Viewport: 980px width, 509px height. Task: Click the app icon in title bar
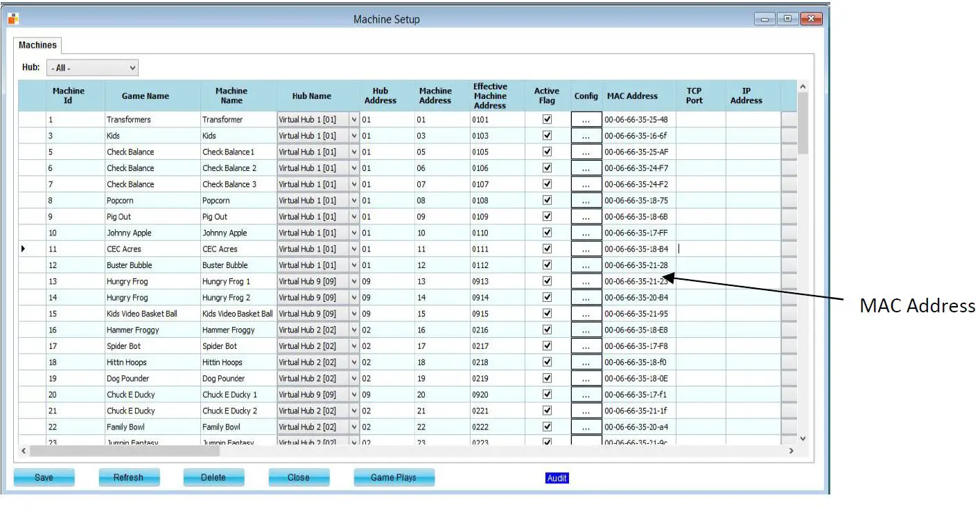pos(13,19)
